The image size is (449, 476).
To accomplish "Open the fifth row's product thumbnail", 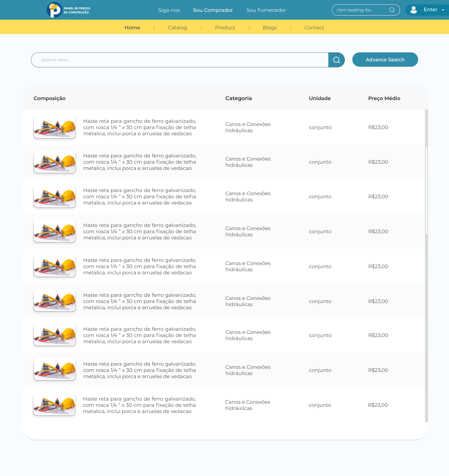I will [x=55, y=266].
